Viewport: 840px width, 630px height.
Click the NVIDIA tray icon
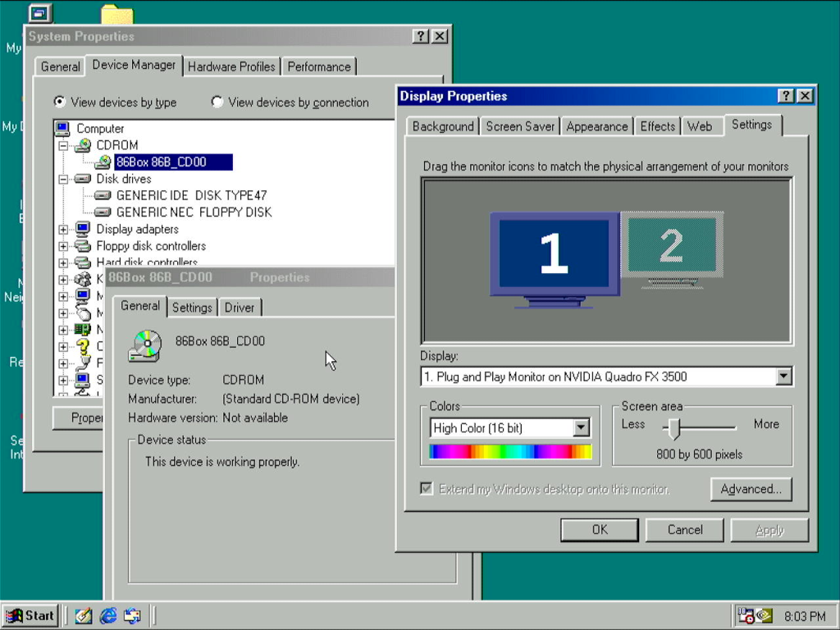(765, 615)
